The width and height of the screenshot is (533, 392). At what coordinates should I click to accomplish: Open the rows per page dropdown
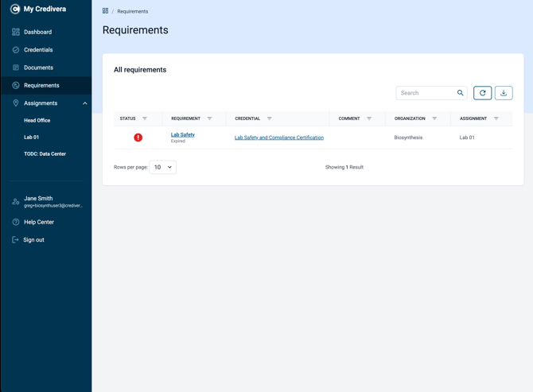pyautogui.click(x=163, y=167)
